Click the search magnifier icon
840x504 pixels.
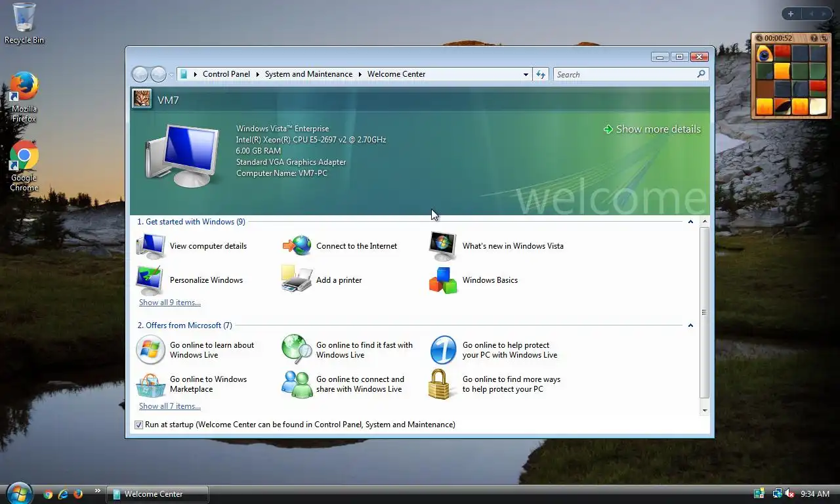click(701, 74)
